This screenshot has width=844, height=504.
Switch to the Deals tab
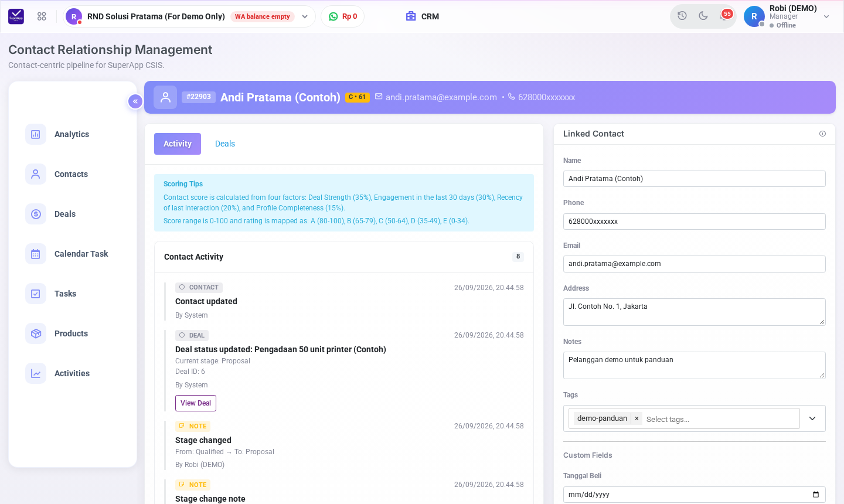point(225,144)
